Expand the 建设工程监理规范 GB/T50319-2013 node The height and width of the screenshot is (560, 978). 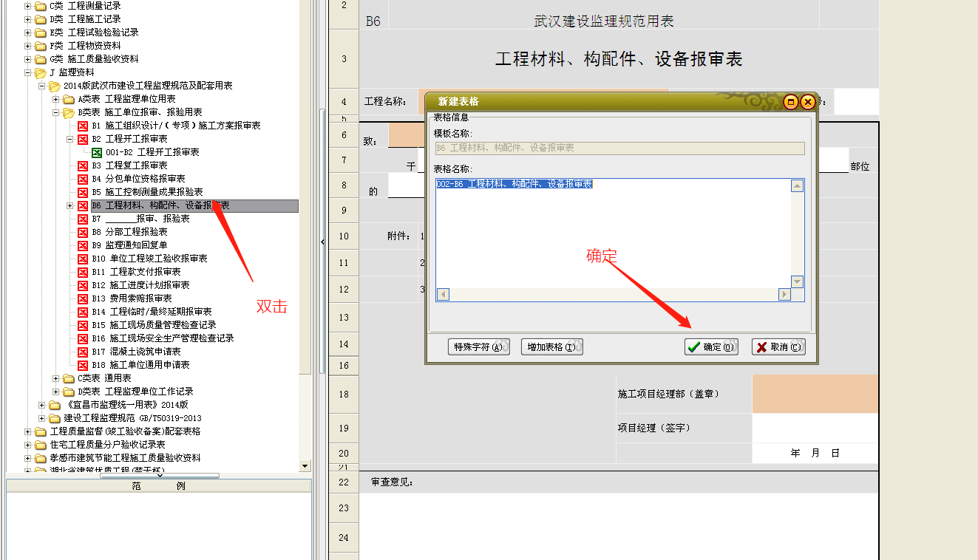tap(42, 418)
